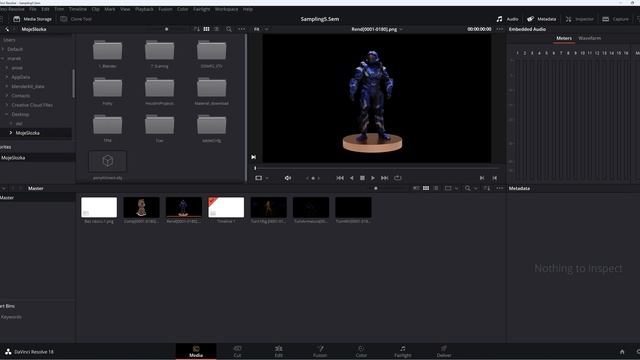The image size is (640, 360).
Task: Play the clip forward
Action: click(373, 178)
